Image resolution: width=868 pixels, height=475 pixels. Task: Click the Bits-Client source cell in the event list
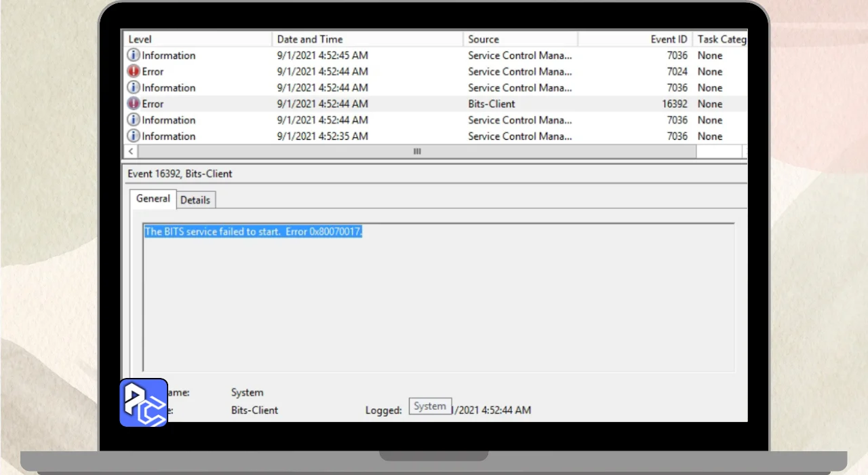click(492, 104)
